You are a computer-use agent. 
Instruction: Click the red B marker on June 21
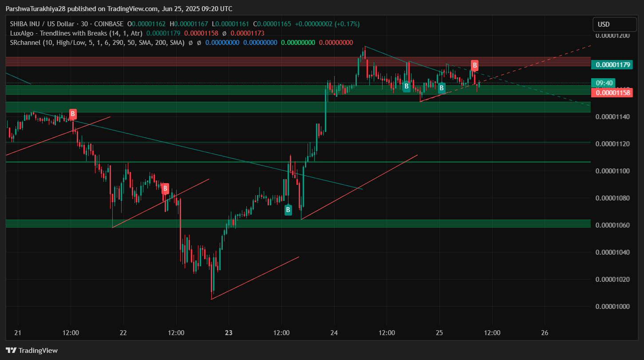tap(72, 114)
